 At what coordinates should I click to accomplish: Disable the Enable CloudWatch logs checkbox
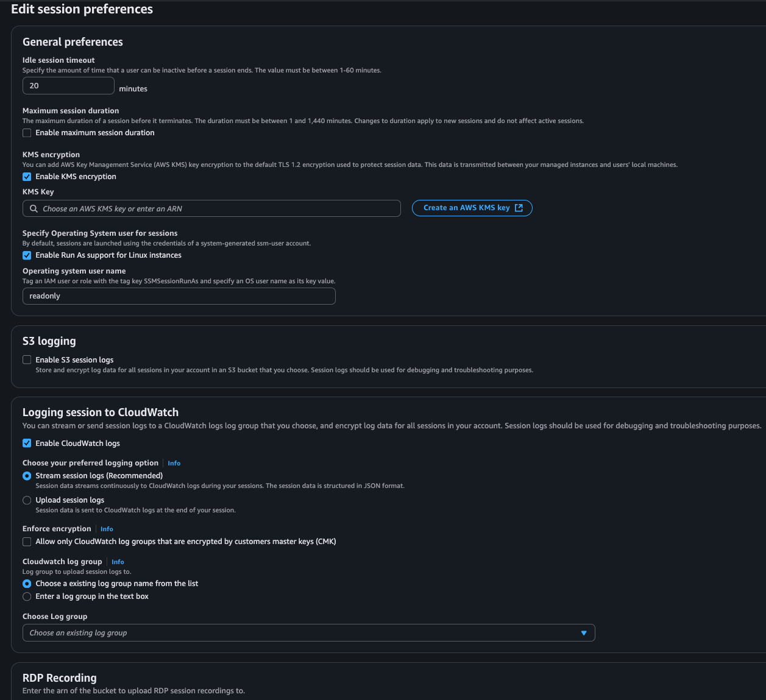pyautogui.click(x=27, y=444)
